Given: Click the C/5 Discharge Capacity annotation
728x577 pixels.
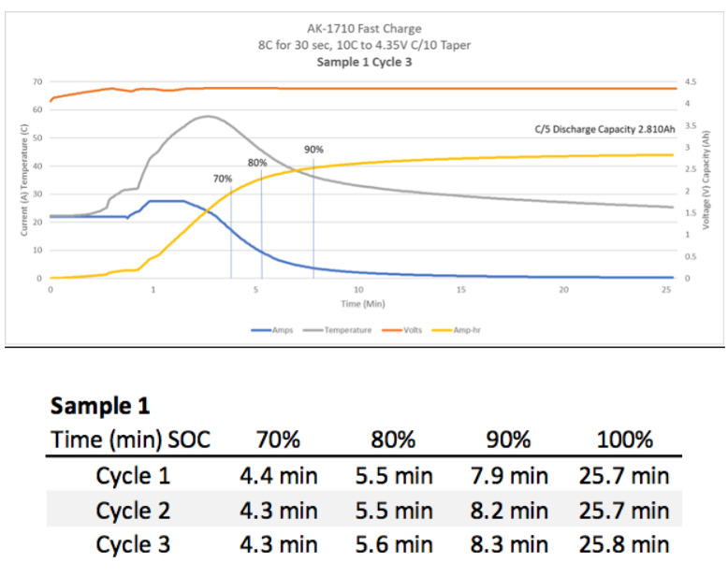Looking at the screenshot, I should coord(605,129).
